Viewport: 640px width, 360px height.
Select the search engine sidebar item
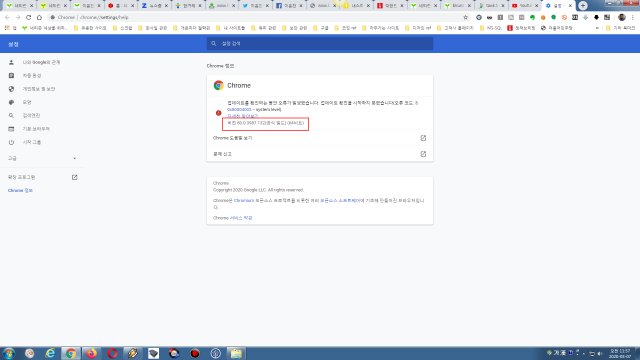[x=31, y=116]
